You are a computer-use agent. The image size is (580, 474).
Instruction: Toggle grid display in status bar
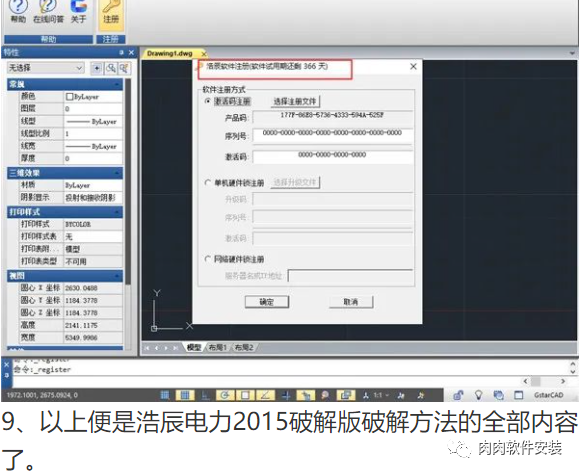click(185, 395)
